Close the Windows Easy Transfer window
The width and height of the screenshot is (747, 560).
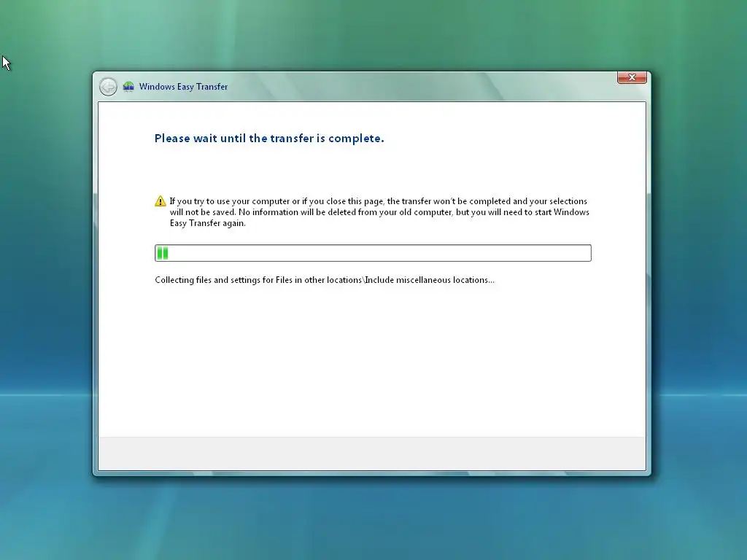(x=632, y=77)
